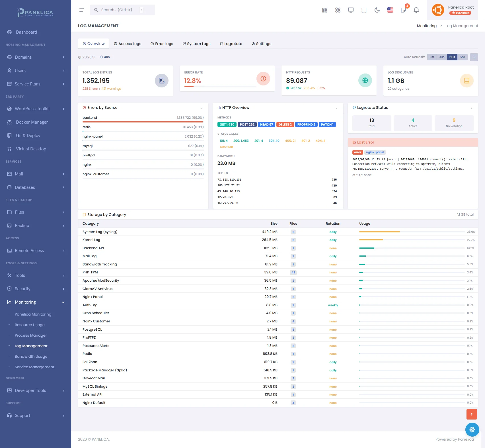The height and width of the screenshot is (448, 485).
Task: Click the US flag language icon
Action: coord(390,10)
